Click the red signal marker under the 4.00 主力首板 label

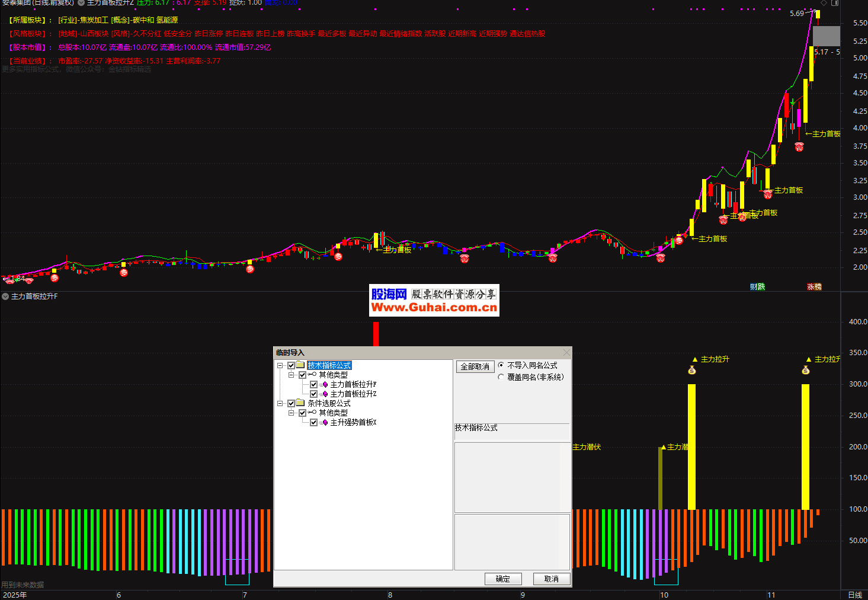pos(799,146)
